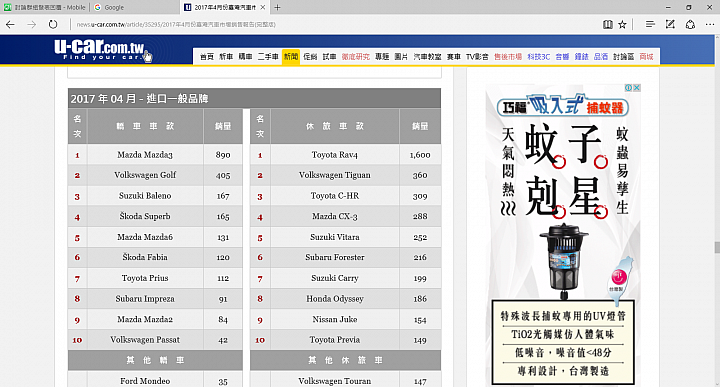
Task: Open 討論區 navigation item
Action: click(624, 57)
